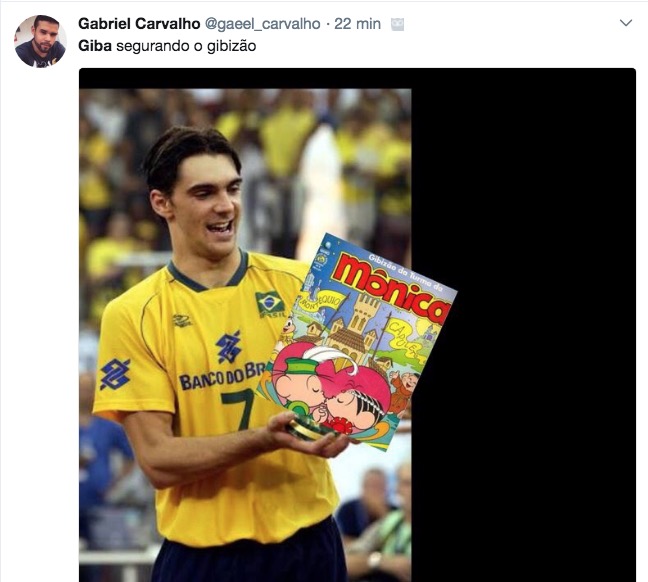Screen dimensions: 648x582
Task: Click the small sportswear logo on the jersey
Action: pyautogui.click(x=181, y=320)
